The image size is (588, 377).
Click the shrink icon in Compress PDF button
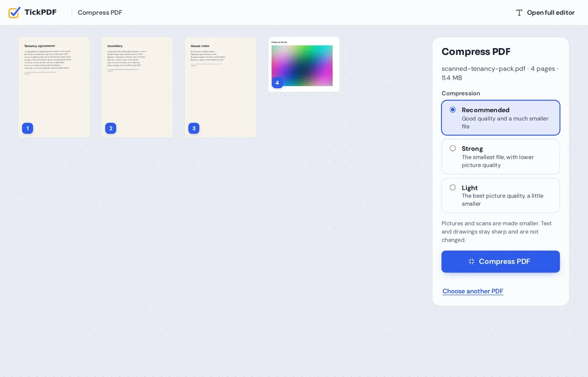[472, 262]
